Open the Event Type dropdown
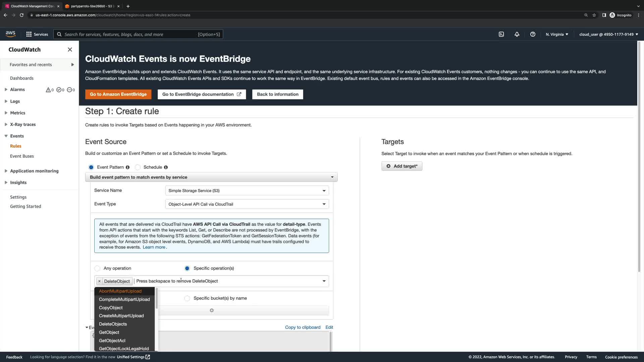Screen dimensions: 644x362 pos(247,204)
